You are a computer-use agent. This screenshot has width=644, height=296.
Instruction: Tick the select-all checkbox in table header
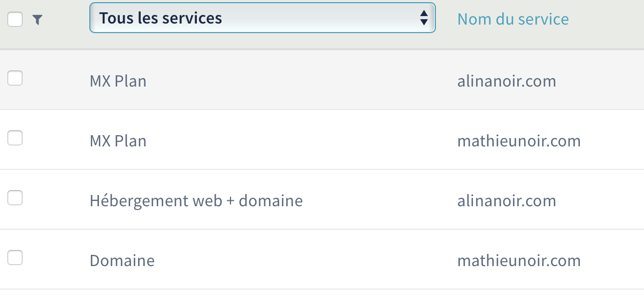(x=15, y=19)
